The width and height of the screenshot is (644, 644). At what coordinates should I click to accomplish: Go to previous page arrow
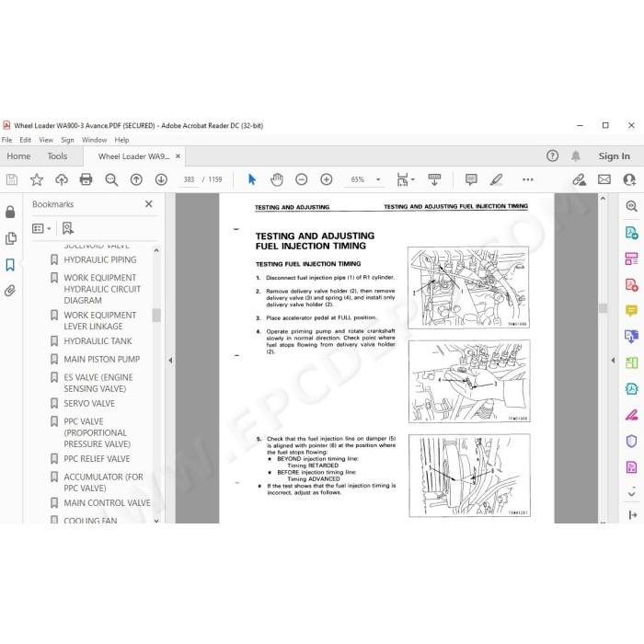tap(136, 179)
